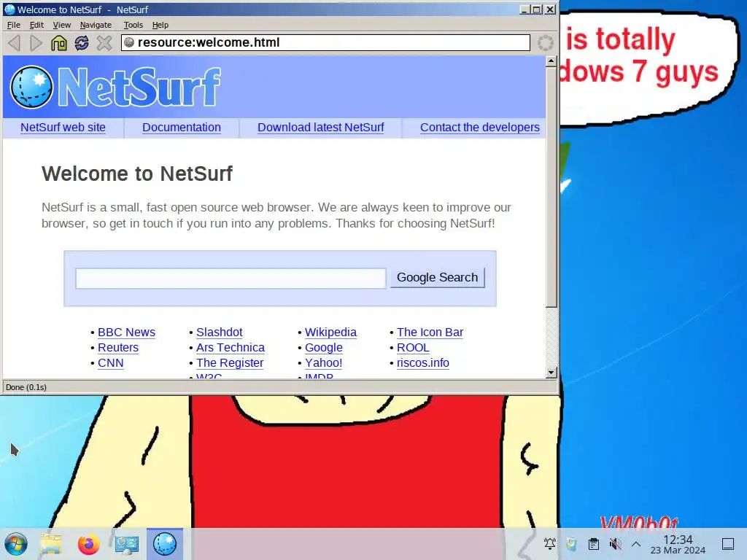This screenshot has height=560, width=747.
Task: Click the clipboard tray icon
Action: 594,543
